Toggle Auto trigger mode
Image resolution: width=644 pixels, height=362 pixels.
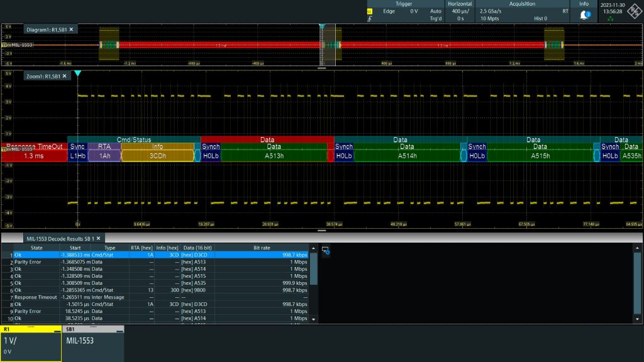point(437,11)
